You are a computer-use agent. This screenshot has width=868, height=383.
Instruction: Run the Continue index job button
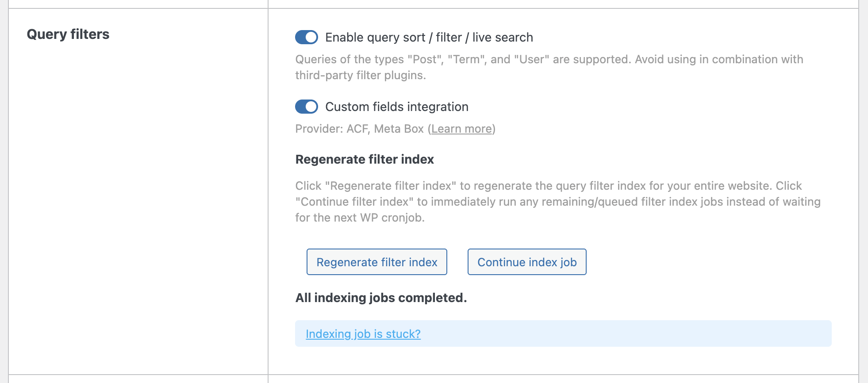tap(527, 262)
